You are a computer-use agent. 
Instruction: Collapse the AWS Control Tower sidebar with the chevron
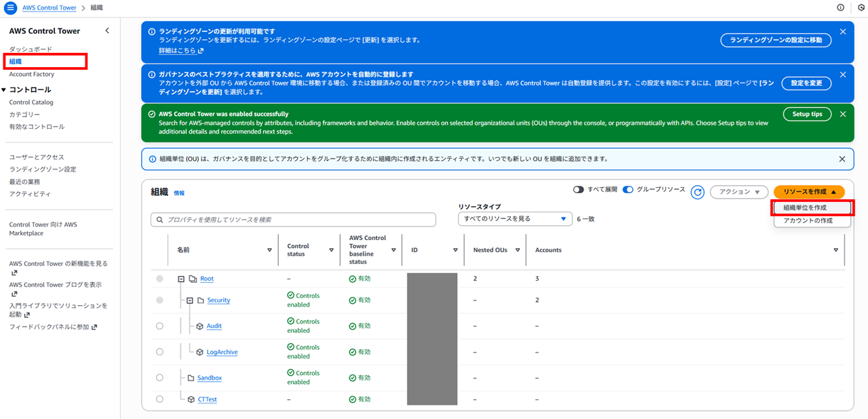(x=106, y=31)
